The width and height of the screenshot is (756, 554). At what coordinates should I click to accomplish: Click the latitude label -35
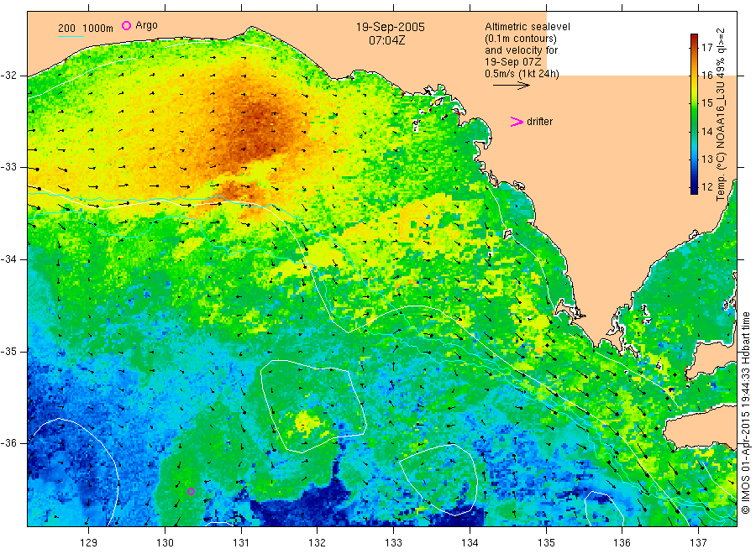pyautogui.click(x=8, y=351)
